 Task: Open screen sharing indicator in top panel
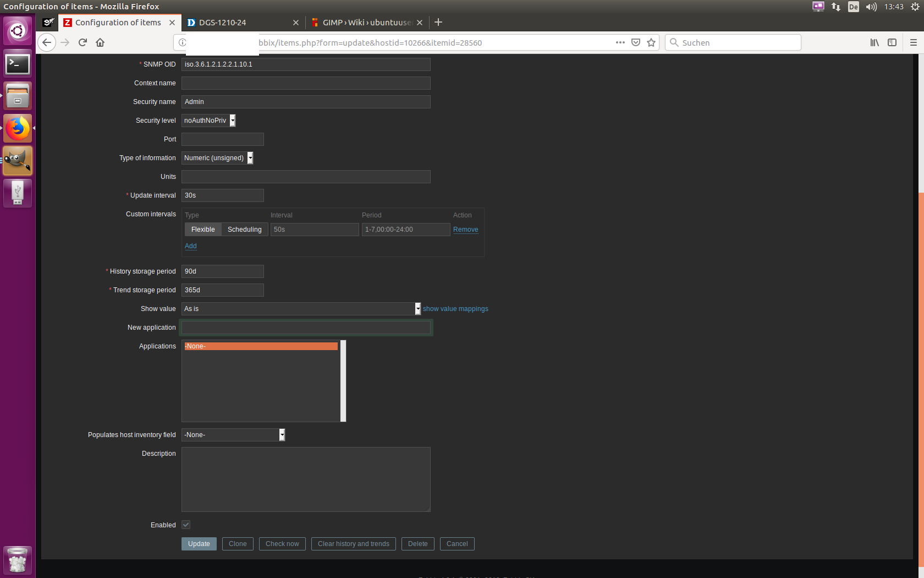tap(818, 7)
